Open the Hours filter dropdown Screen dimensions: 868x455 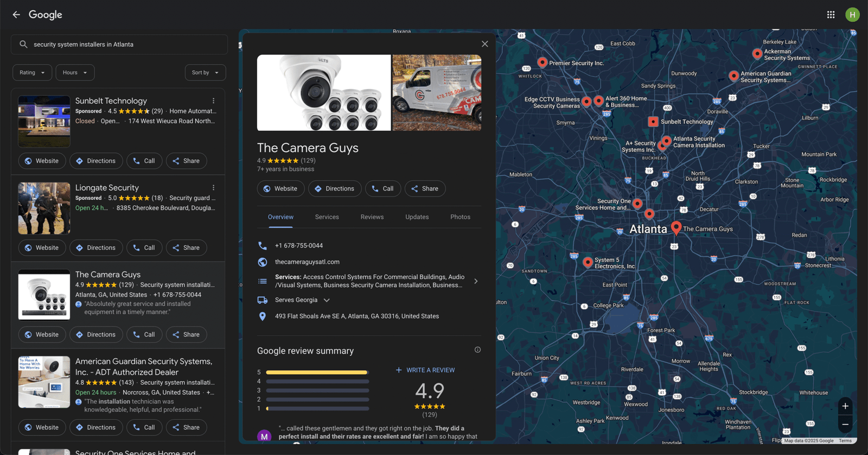[75, 72]
